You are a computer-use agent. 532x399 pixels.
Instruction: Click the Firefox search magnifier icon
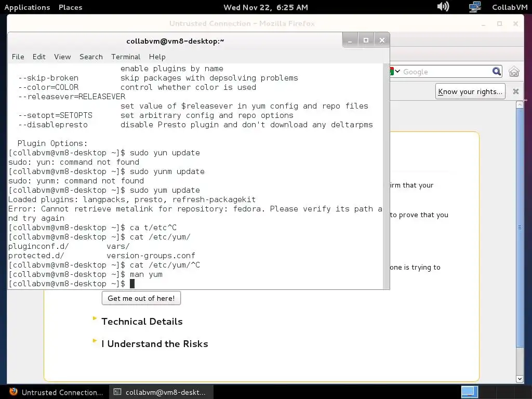tap(496, 71)
